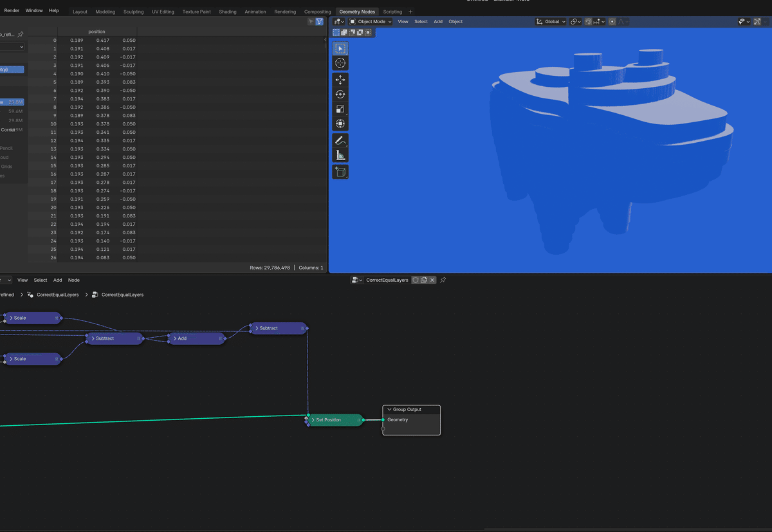Expand the lower Scale node
772x532 pixels.
11,359
